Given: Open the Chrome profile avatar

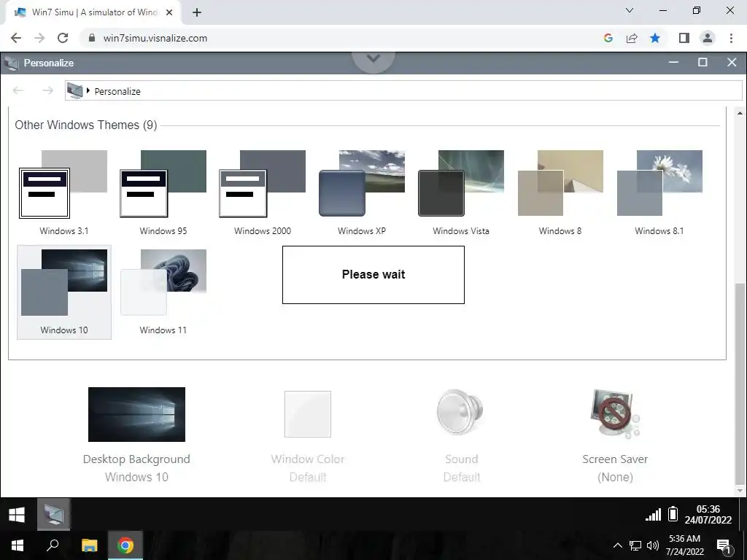Looking at the screenshot, I should [x=708, y=38].
